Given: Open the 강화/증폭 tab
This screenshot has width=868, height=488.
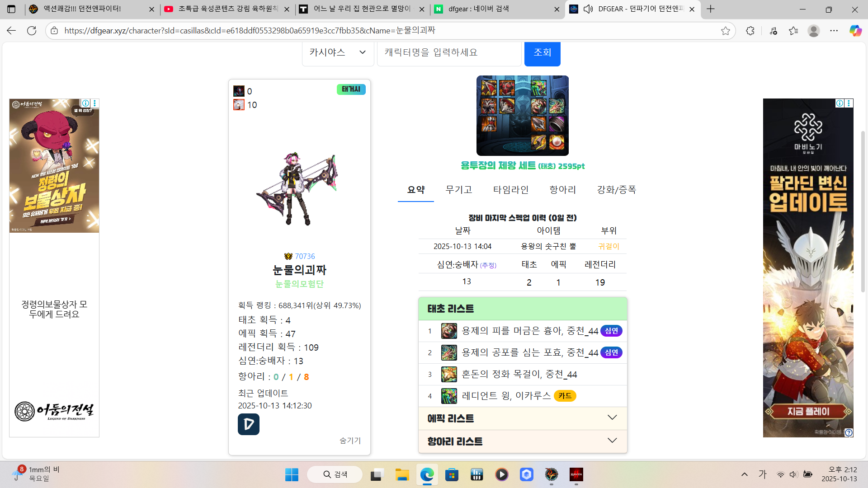Looking at the screenshot, I should pos(616,190).
